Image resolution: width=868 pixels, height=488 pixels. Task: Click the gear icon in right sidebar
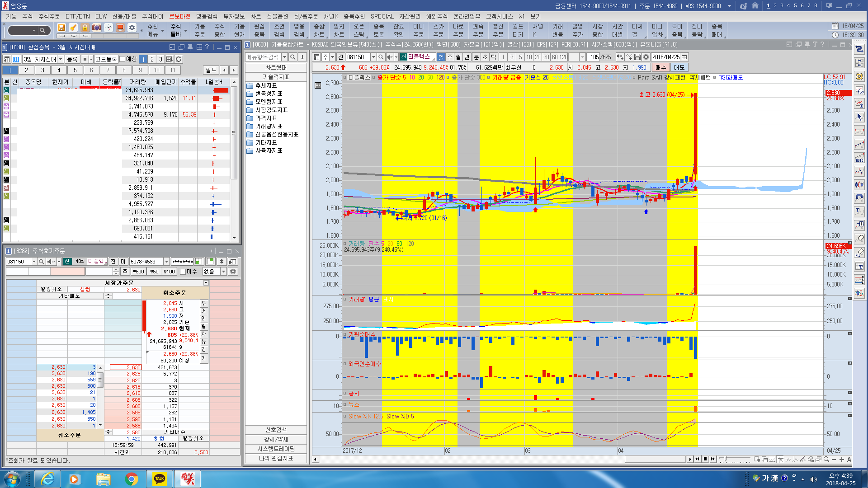click(x=859, y=76)
